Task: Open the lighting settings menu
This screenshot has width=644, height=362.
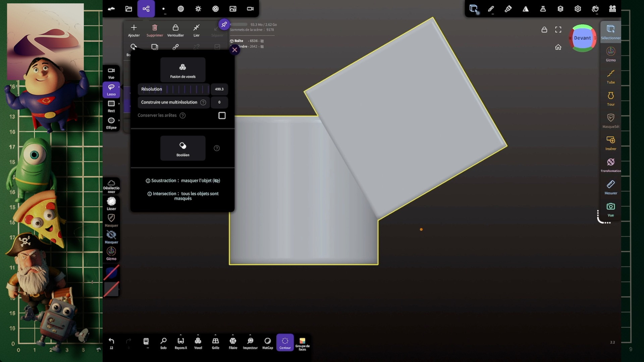Action: [x=198, y=9]
